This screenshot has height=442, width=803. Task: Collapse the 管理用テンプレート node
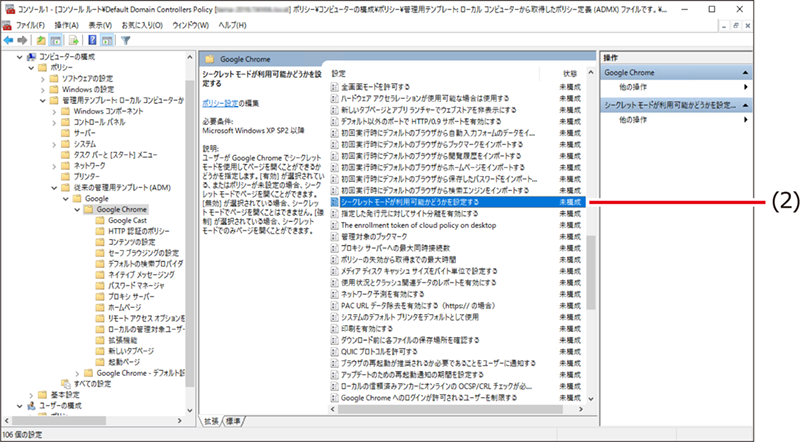click(43, 100)
